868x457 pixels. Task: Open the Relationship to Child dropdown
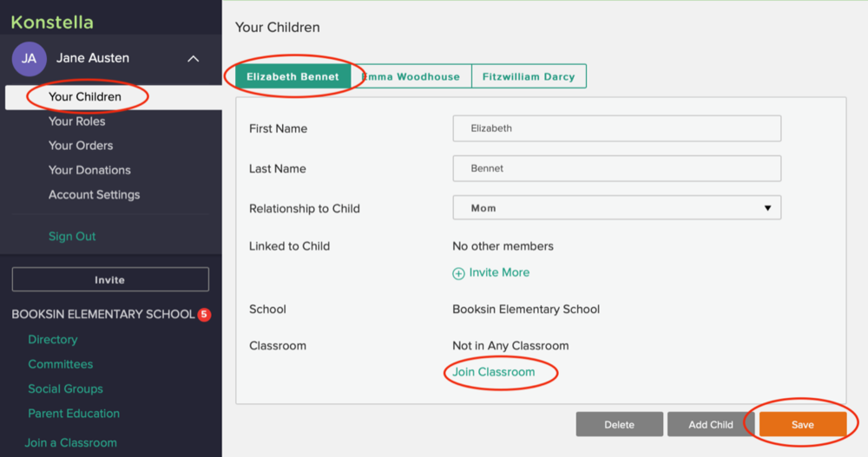[616, 208]
